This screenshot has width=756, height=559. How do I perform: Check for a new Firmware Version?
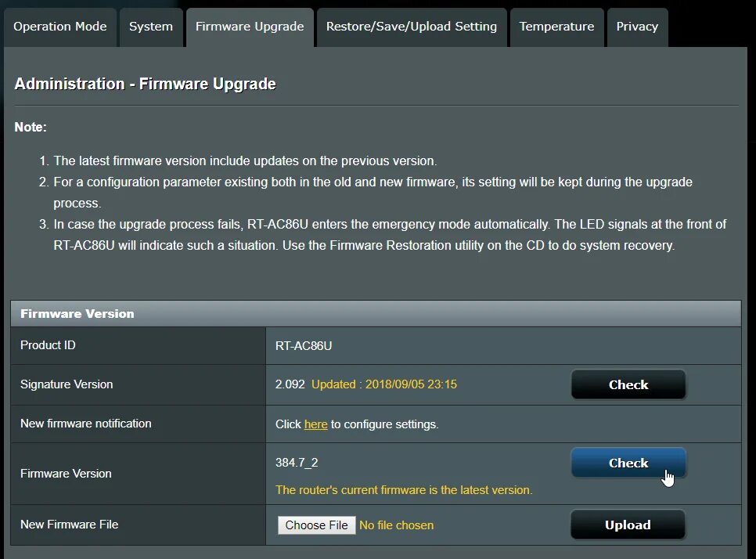point(628,463)
